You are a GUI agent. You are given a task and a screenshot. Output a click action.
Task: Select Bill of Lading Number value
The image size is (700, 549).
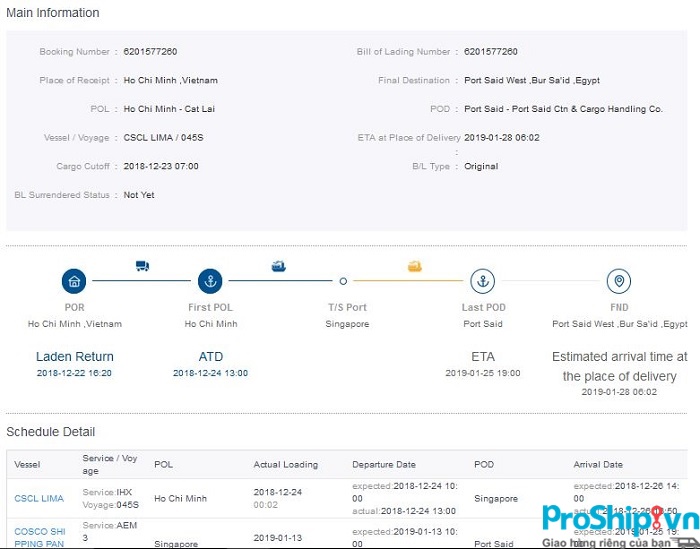[x=491, y=52]
